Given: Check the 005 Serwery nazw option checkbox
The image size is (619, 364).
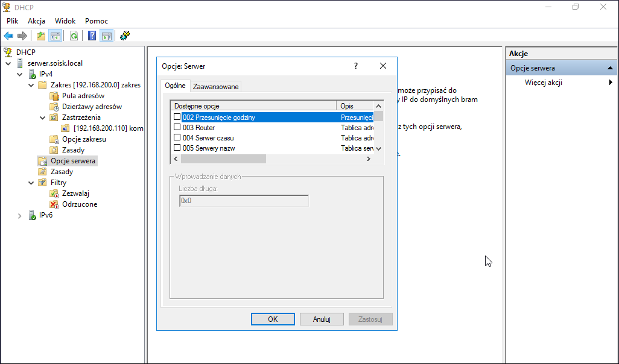Looking at the screenshot, I should (177, 148).
